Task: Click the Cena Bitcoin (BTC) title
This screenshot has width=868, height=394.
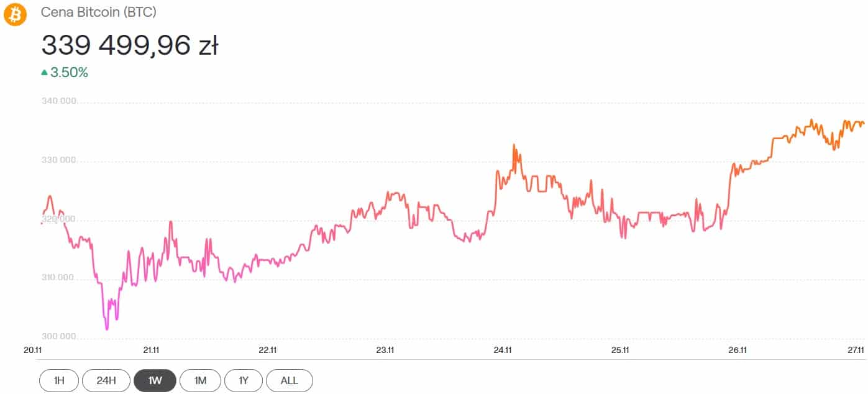Action: click(x=99, y=12)
